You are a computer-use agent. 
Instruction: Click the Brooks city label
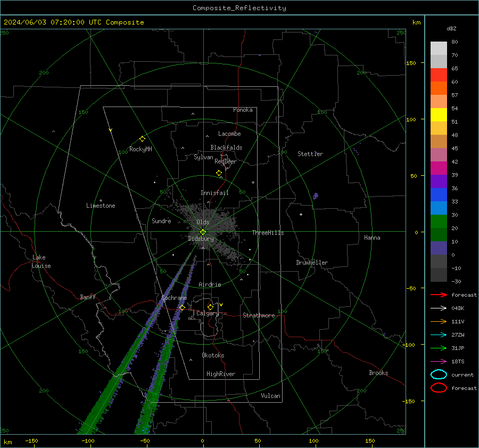(x=378, y=373)
